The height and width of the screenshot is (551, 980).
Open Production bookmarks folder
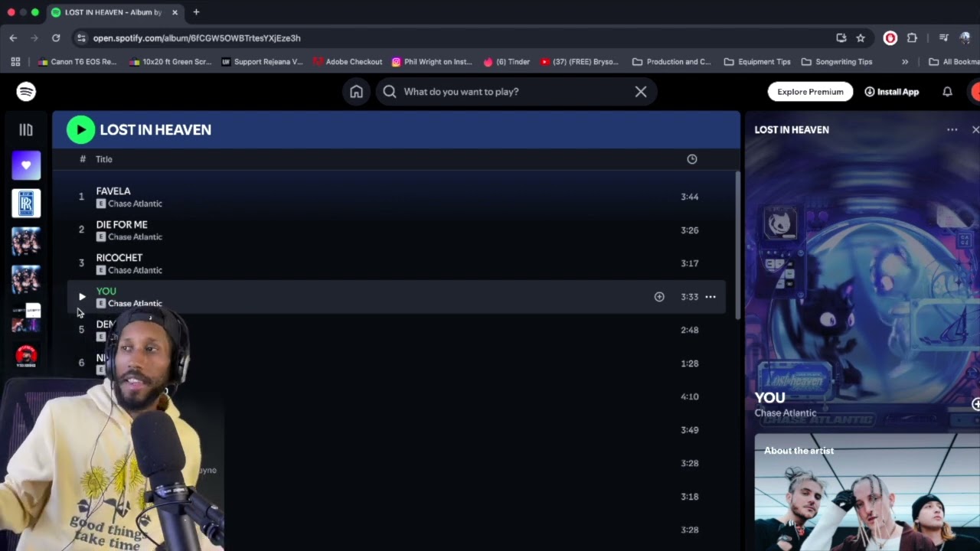671,62
